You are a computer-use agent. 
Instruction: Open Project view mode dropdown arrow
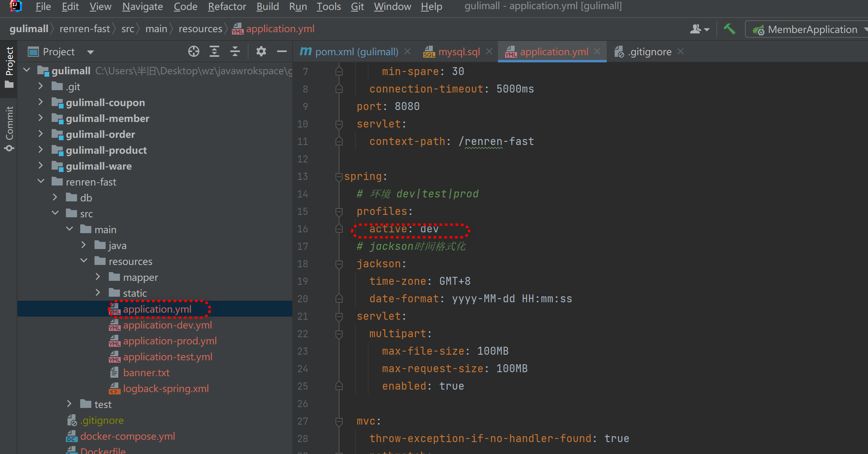(90, 52)
